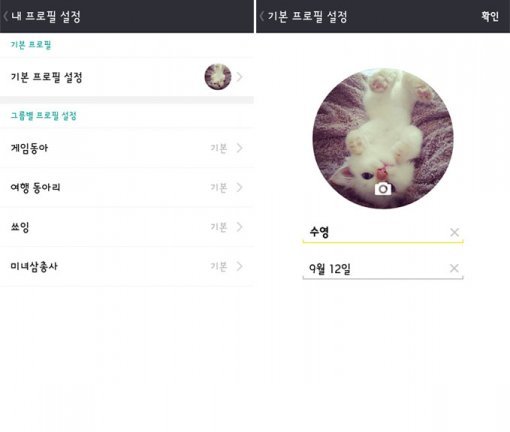Expand chevron for 쏘잉 group
The height and width of the screenshot is (432, 510).
pyautogui.click(x=239, y=227)
